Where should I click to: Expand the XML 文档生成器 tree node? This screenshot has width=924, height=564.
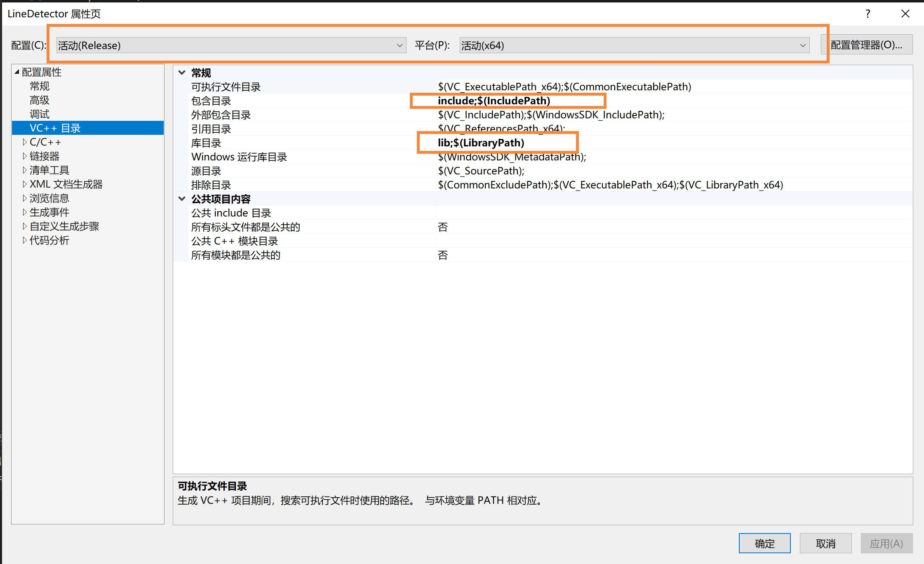pos(24,184)
